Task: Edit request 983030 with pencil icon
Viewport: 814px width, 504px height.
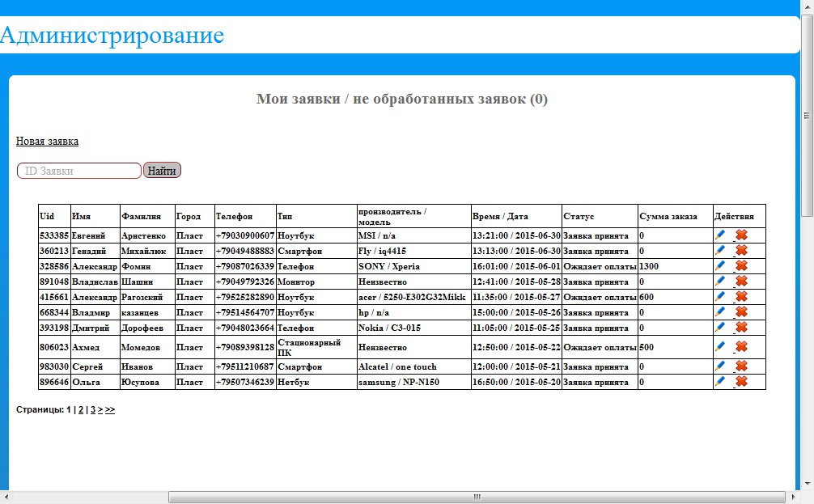Action: 720,366
